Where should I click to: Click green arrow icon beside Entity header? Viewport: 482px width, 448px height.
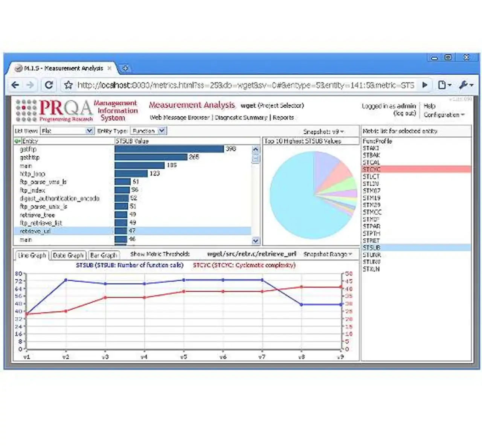pyautogui.click(x=17, y=141)
